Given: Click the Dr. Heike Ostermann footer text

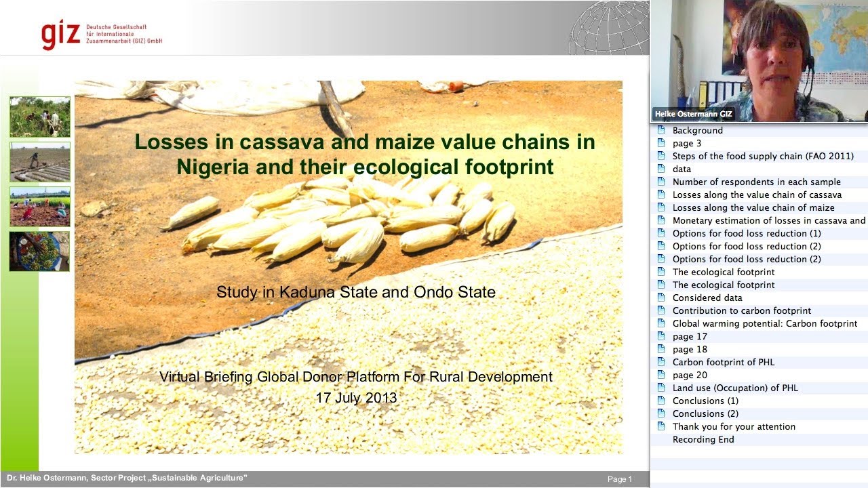Looking at the screenshot, I should (x=127, y=479).
